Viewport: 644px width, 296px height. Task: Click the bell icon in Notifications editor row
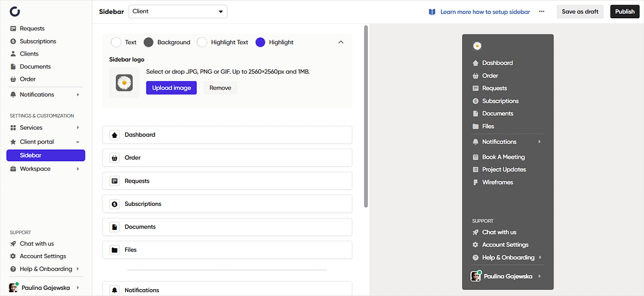(x=114, y=290)
